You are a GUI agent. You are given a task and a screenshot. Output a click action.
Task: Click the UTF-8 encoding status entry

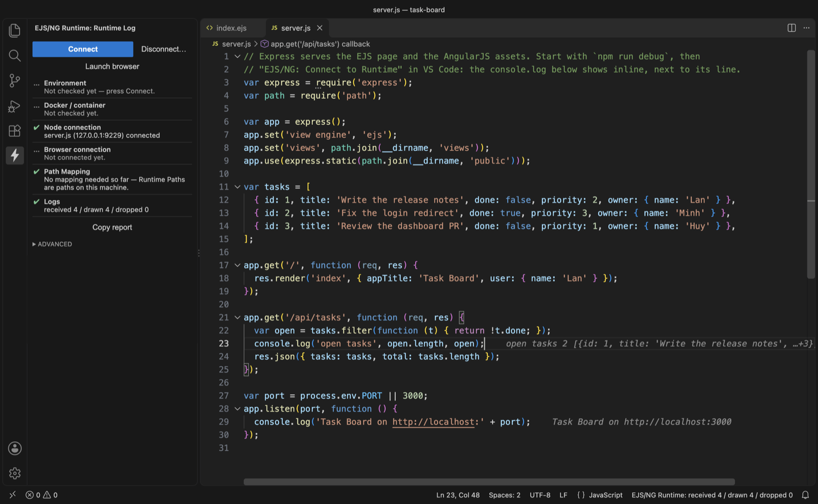click(540, 495)
